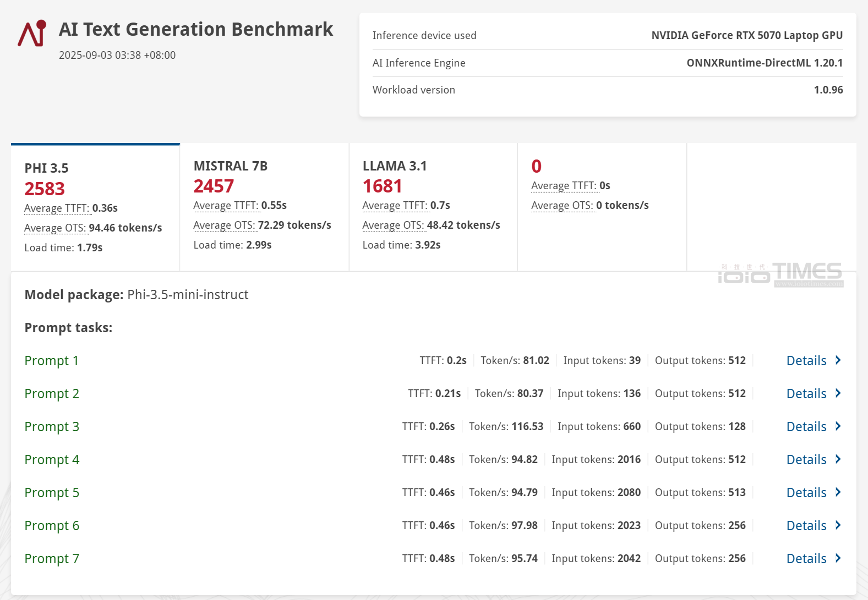This screenshot has height=600, width=868.
Task: Click the MISTRAL 7B score 2457
Action: tap(214, 186)
